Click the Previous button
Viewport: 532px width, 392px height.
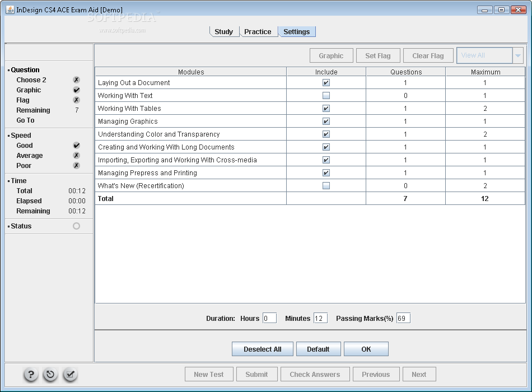pos(376,374)
